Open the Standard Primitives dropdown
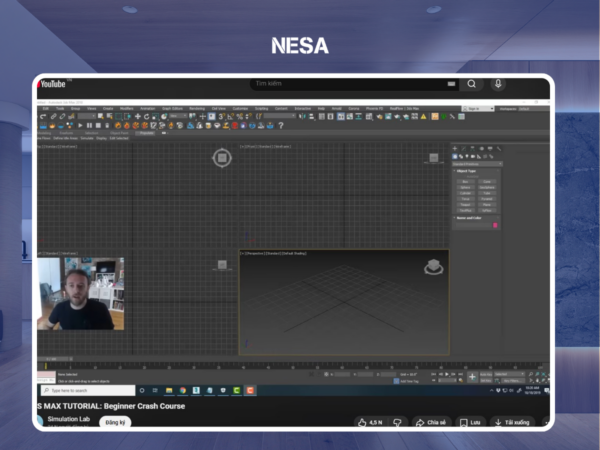 click(476, 164)
